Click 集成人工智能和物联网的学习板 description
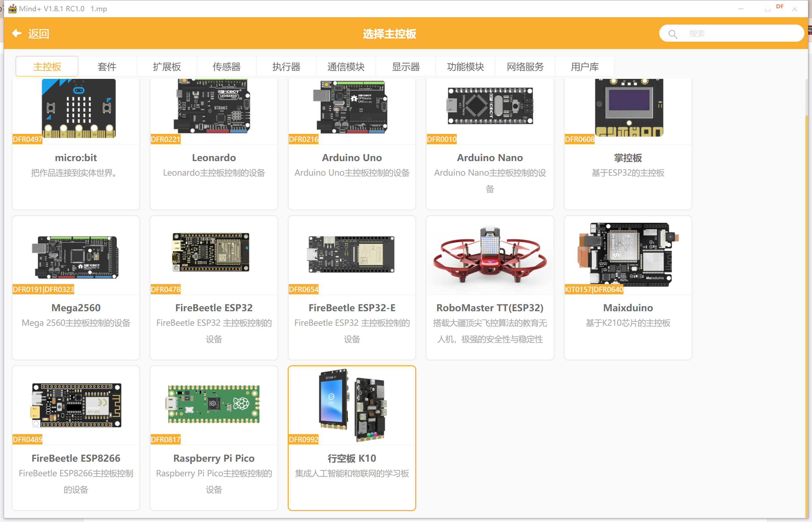Viewport: 812px width, 522px height. pyautogui.click(x=352, y=474)
